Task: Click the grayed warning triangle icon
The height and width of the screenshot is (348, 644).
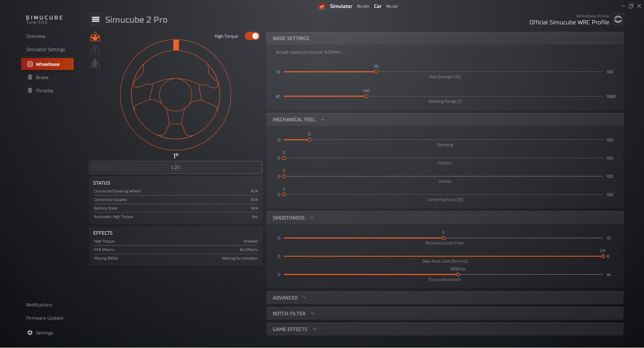Action: tap(95, 50)
